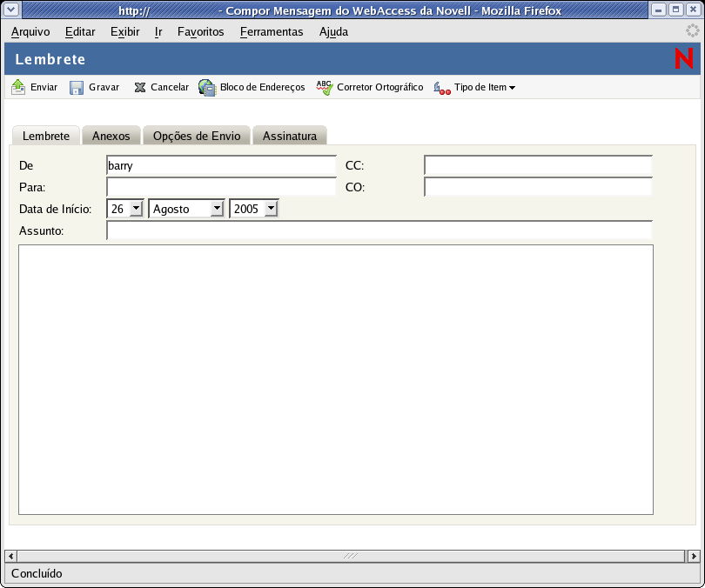Click the Gravar floppy disk icon
Screen dimensions: 705x588
(77, 88)
